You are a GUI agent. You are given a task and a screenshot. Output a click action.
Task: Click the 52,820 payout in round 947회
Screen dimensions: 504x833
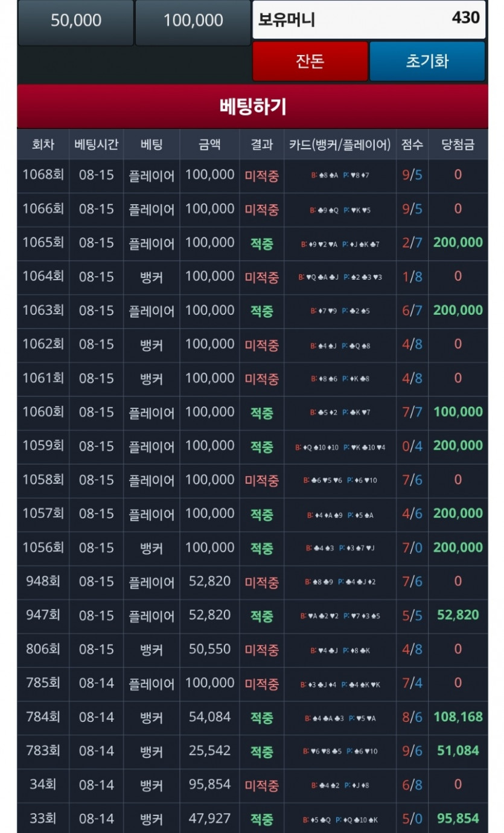pyautogui.click(x=458, y=615)
